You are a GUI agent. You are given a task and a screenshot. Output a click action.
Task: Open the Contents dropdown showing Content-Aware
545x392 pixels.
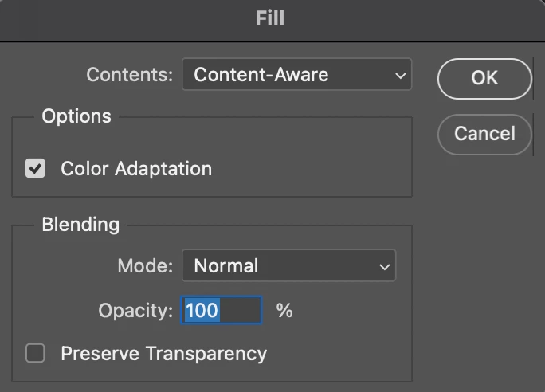click(296, 75)
